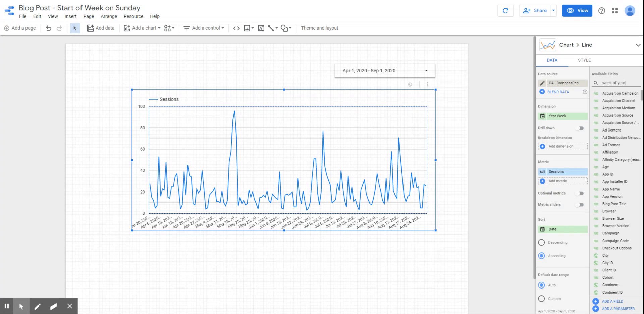Click Add a page
Image resolution: width=644 pixels, height=314 pixels.
coord(20,28)
